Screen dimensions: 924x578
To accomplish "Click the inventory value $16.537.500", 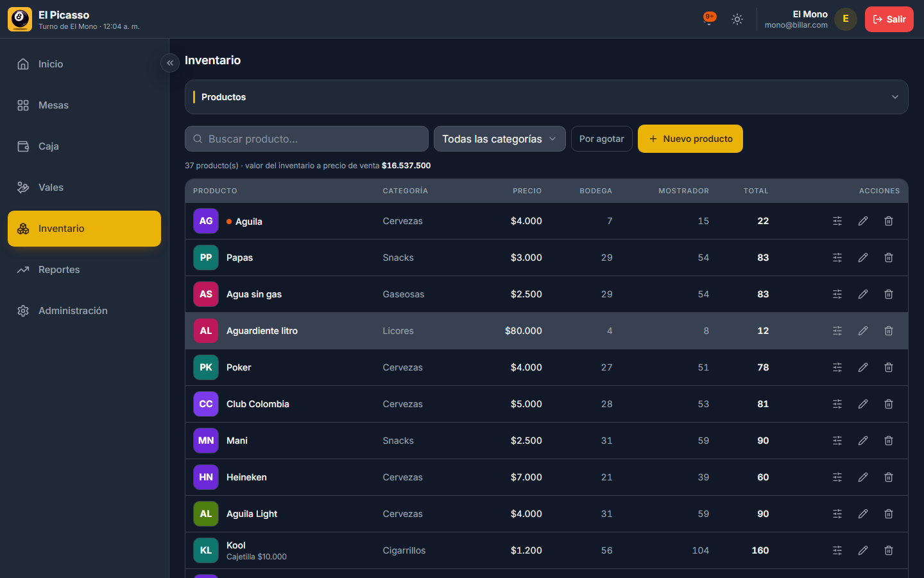I will click(x=406, y=166).
